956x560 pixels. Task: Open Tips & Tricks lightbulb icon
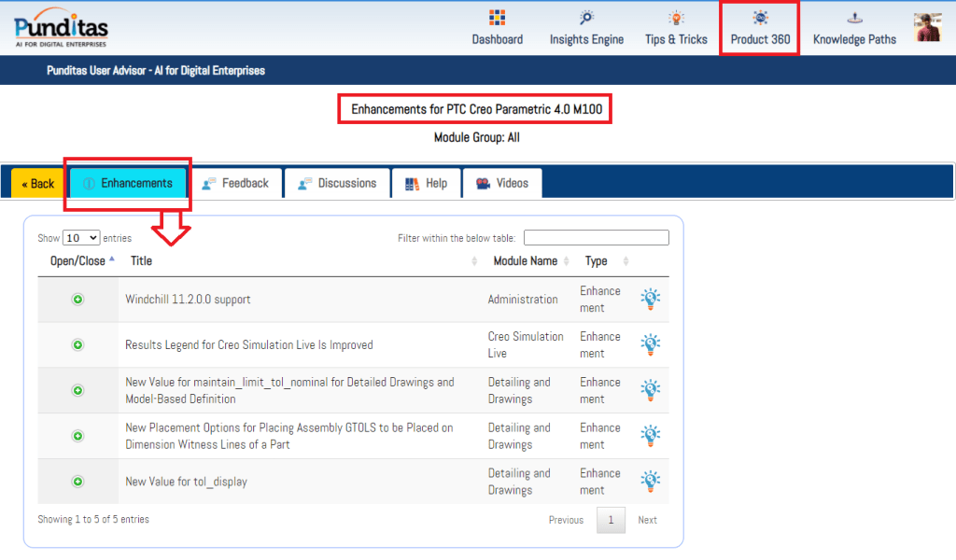(676, 19)
